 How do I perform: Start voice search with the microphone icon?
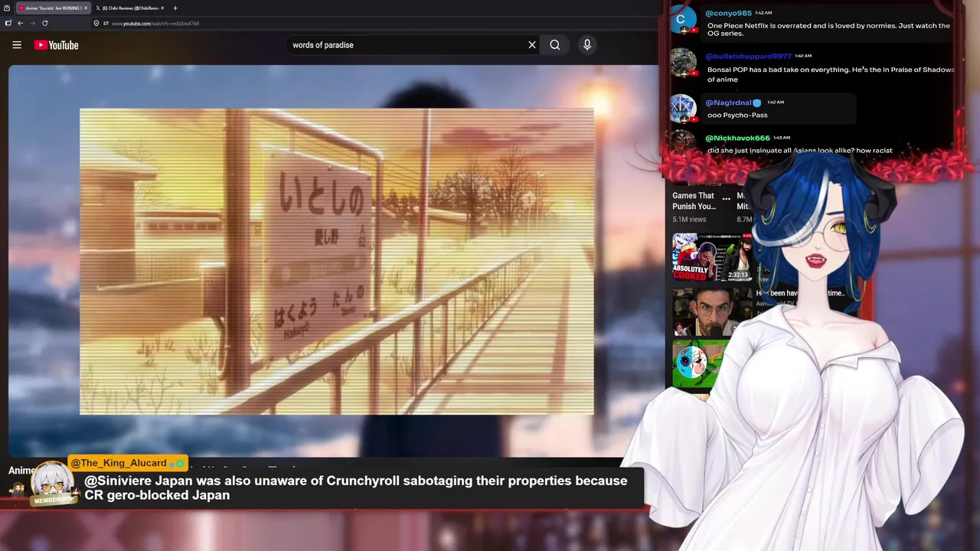click(587, 45)
